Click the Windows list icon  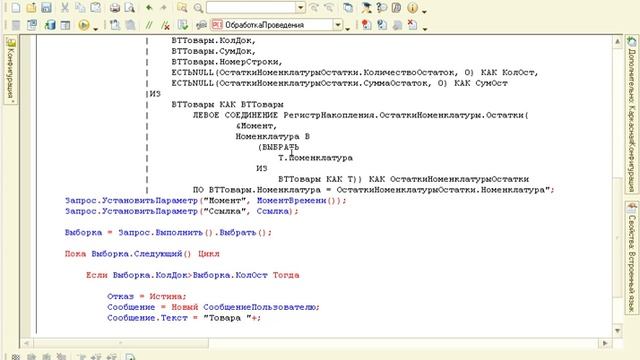348,7
